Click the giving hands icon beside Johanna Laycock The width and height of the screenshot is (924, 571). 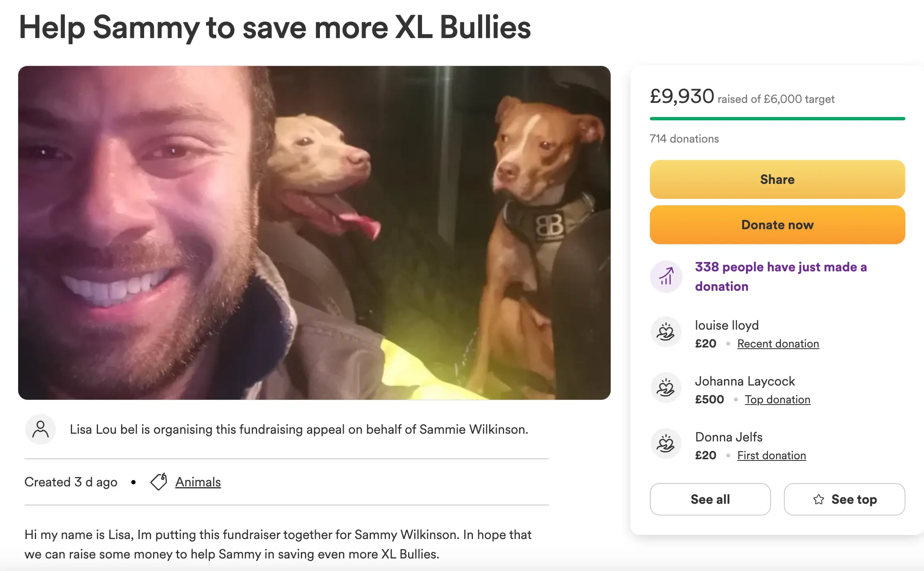(665, 388)
